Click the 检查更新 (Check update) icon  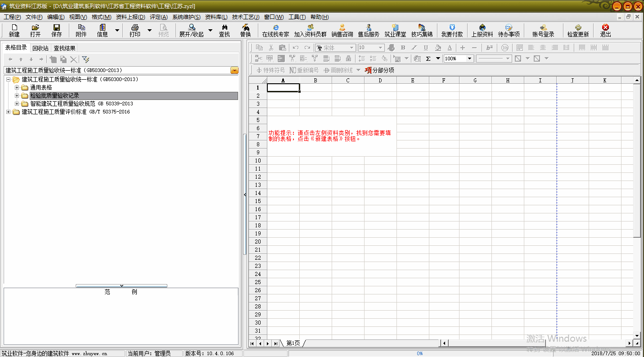(x=577, y=30)
